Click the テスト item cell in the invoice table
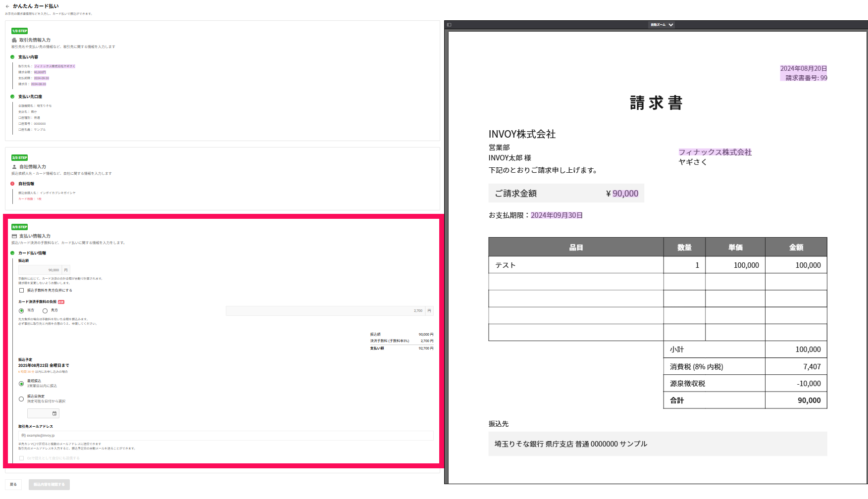Image resolution: width=868 pixels, height=499 pixels. pos(576,265)
